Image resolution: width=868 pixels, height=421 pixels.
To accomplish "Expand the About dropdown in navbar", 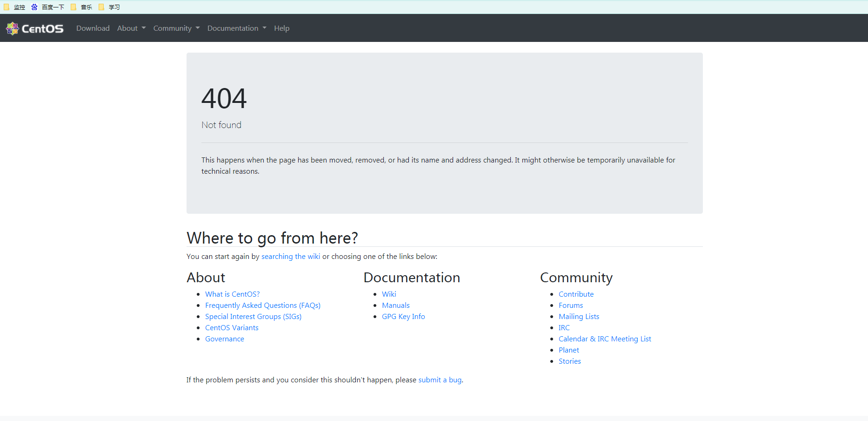I will (131, 28).
